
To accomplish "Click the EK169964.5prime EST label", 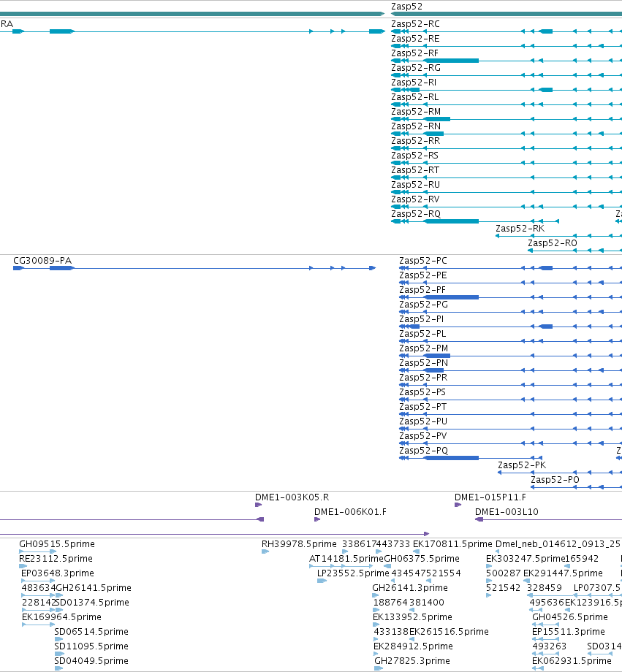I will click(x=62, y=616).
